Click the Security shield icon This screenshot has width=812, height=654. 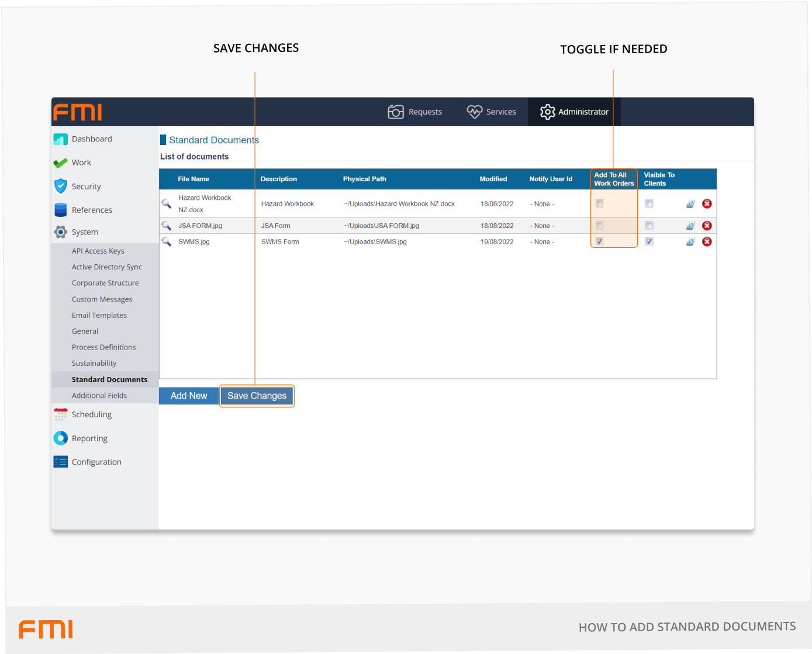pyautogui.click(x=60, y=186)
